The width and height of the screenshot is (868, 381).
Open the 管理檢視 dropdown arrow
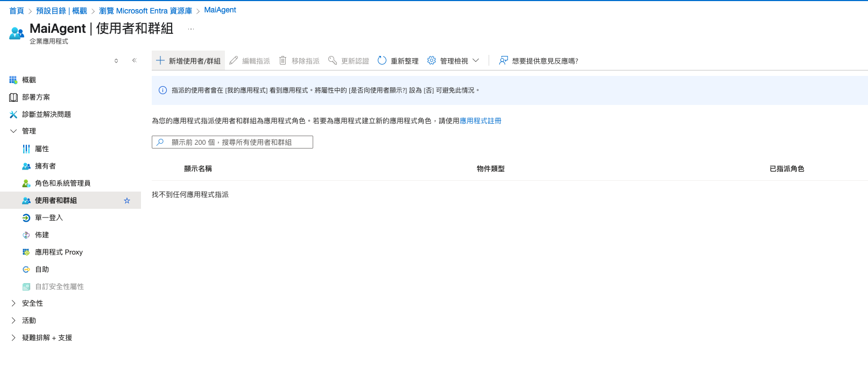click(x=476, y=61)
